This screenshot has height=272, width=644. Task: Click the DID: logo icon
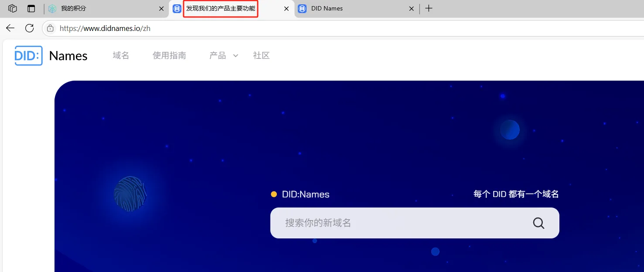pos(28,56)
